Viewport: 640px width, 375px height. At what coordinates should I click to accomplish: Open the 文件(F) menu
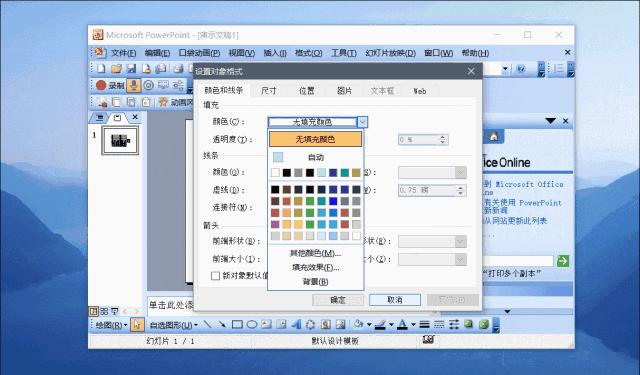point(124,53)
